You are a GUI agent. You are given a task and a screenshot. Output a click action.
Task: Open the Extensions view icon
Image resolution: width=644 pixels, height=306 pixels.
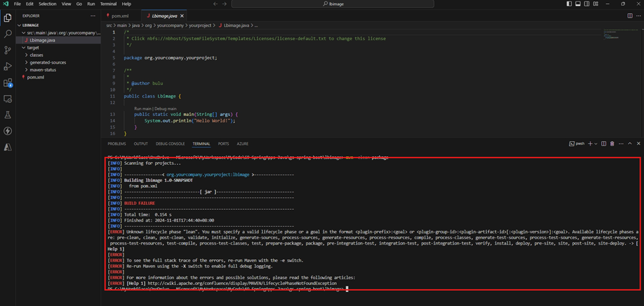[8, 83]
